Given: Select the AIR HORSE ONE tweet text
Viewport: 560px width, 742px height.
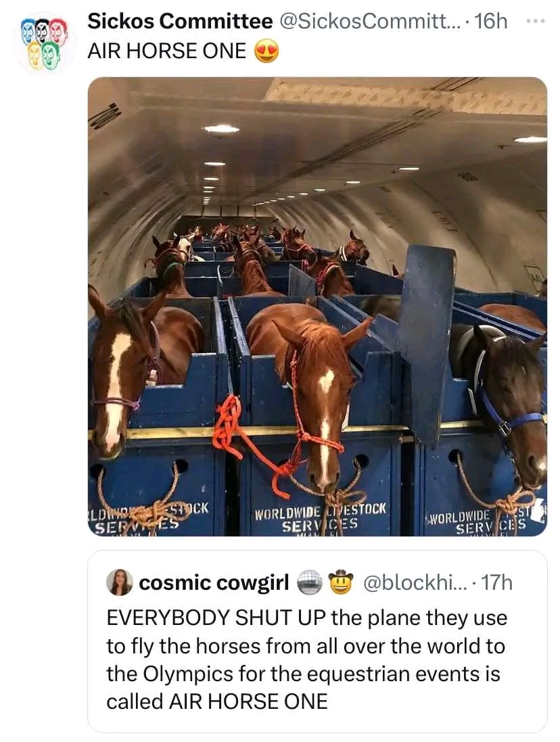Looking at the screenshot, I should click(167, 51).
